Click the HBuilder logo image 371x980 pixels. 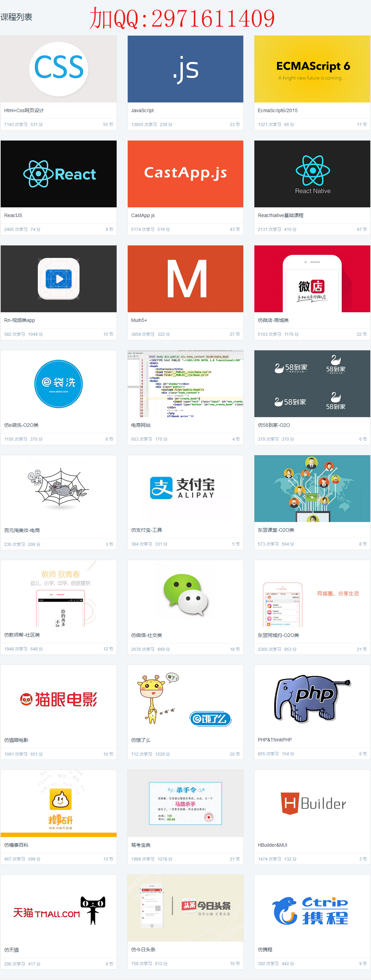pos(312,803)
